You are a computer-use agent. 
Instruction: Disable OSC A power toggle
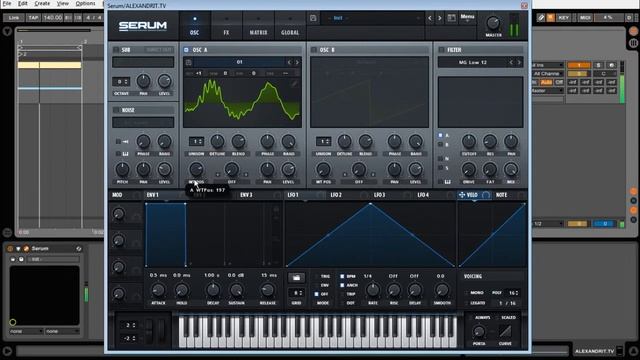[x=186, y=50]
